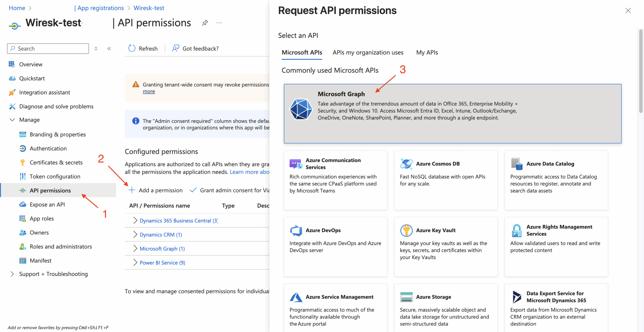This screenshot has width=644, height=332.
Task: Expand Power BI Service (9) row chevron
Action: pos(135,263)
